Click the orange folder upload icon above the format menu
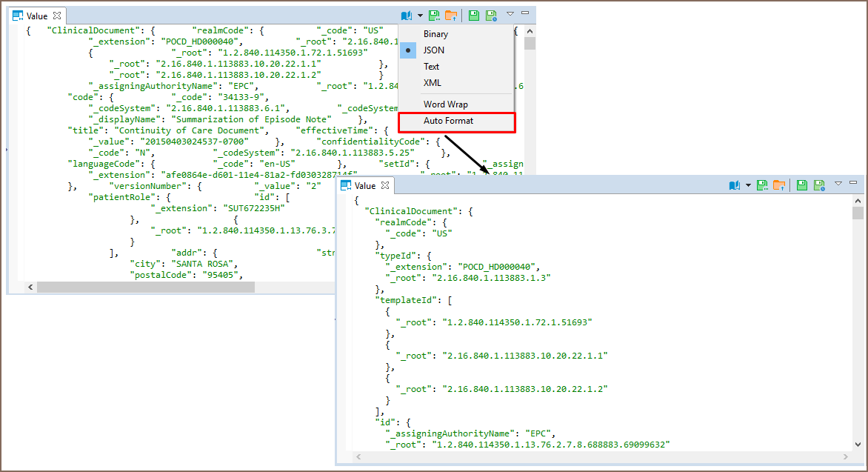868x472 pixels. pos(451,15)
